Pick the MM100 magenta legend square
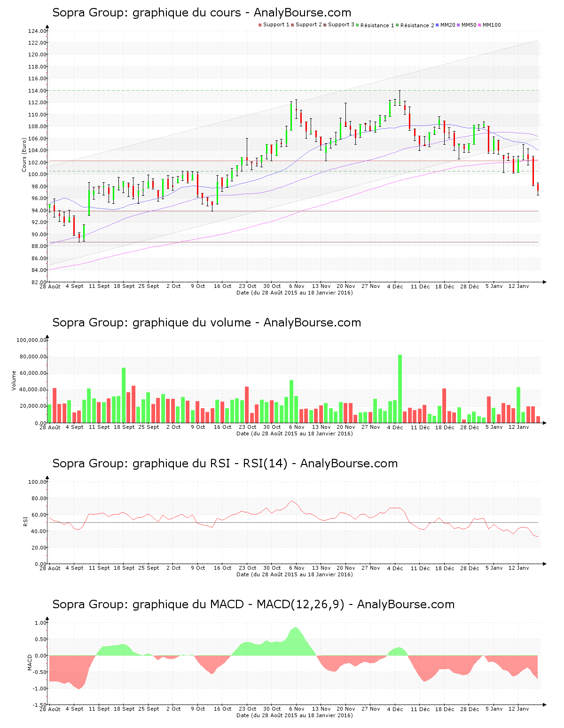Viewport: 564px width, 728px height. 480,25
